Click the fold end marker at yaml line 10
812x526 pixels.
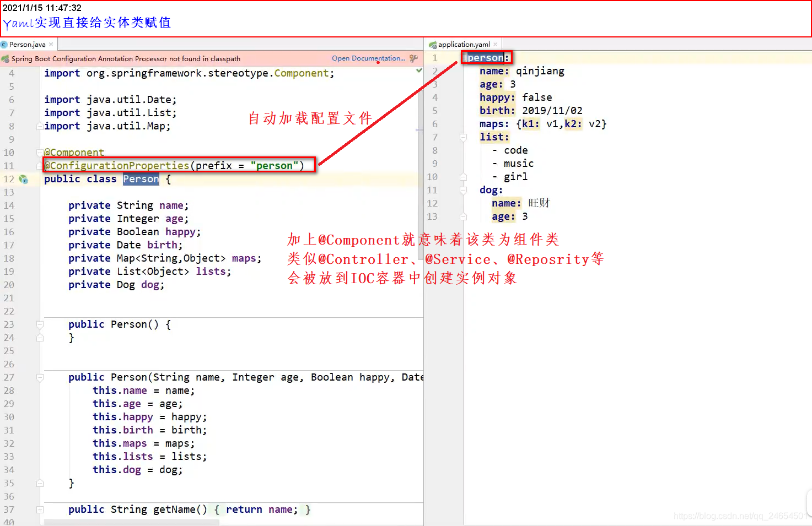pyautogui.click(x=463, y=177)
